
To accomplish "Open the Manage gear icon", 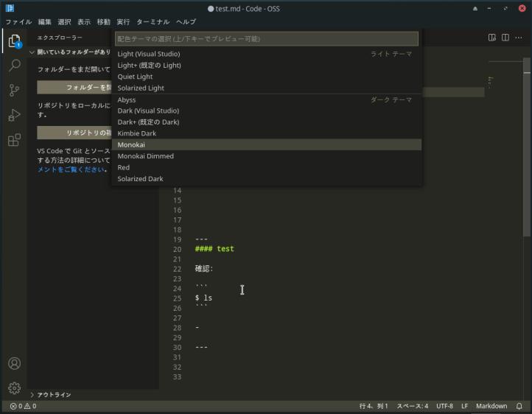I will 14,388.
